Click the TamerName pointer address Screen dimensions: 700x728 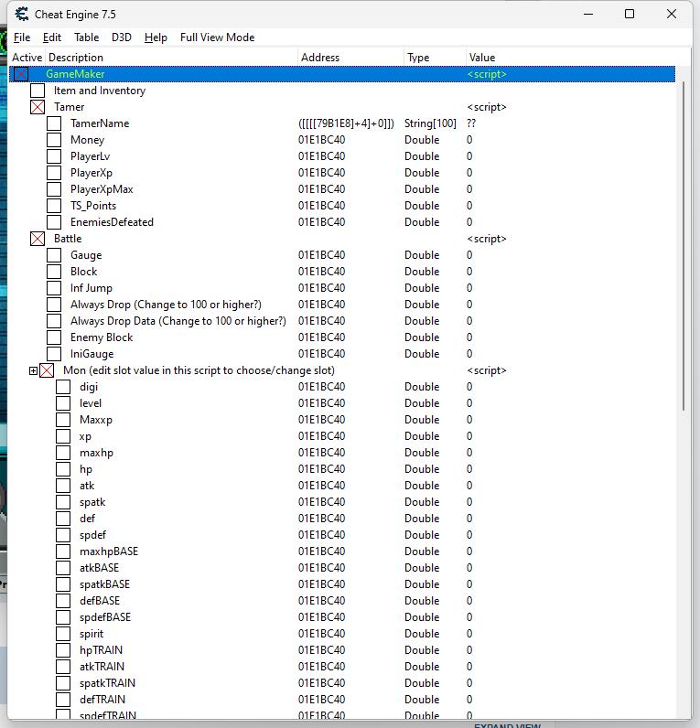pyautogui.click(x=346, y=123)
